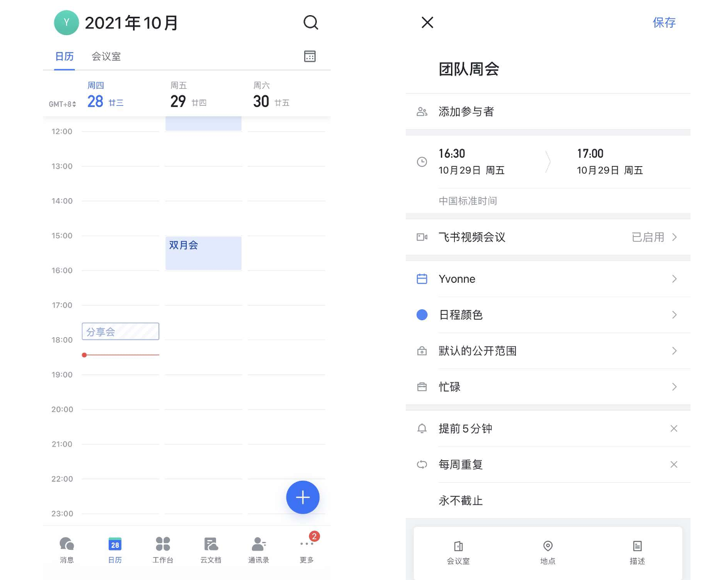Open 描述 to add event description
728x580 pixels.
pos(637,551)
